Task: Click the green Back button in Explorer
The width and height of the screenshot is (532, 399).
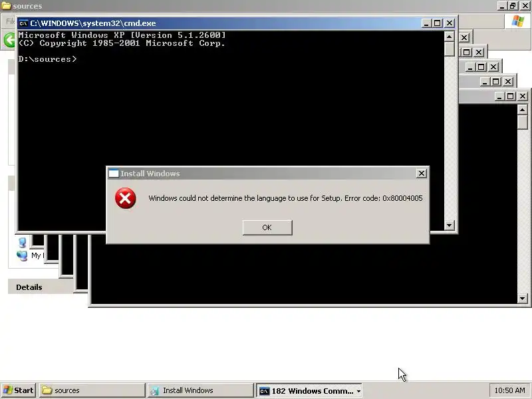Action: pyautogui.click(x=9, y=40)
